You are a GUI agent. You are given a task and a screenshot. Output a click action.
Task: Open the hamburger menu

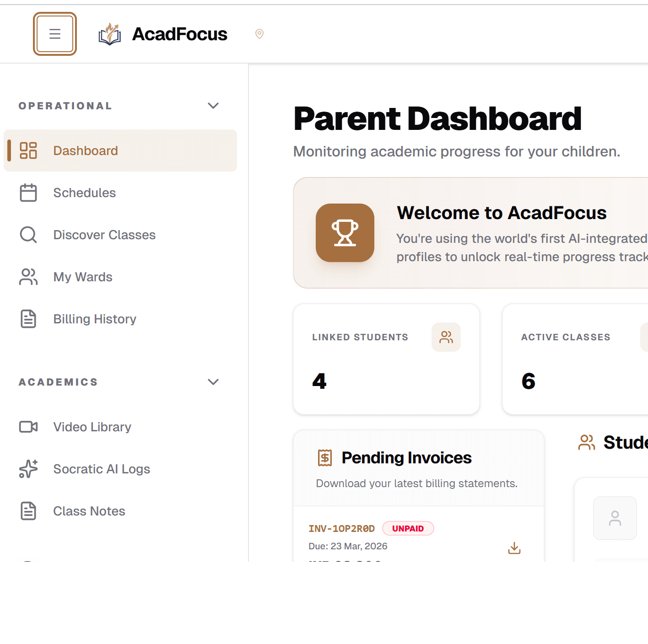[54, 34]
